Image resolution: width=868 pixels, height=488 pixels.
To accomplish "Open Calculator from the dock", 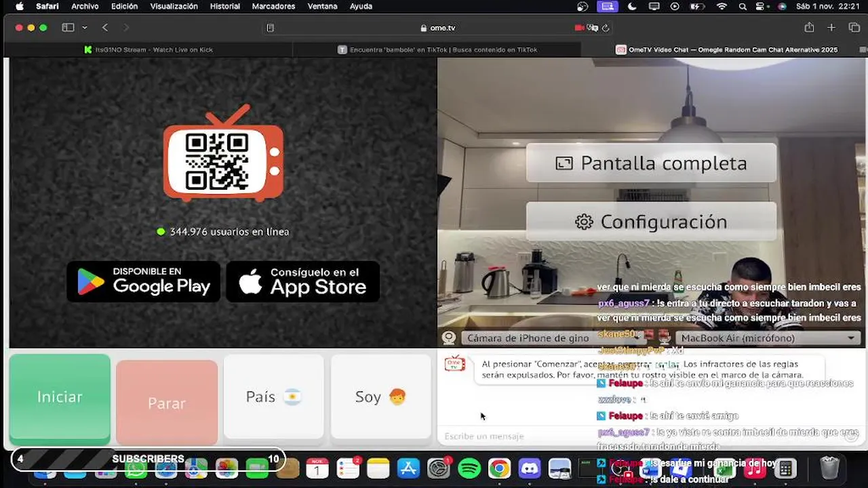I will click(785, 468).
